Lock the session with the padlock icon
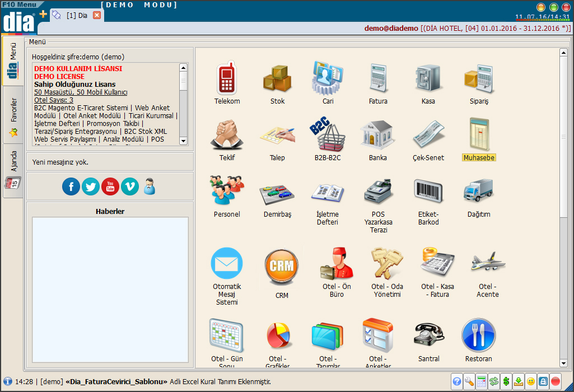This screenshot has width=574, height=392. pyautogui.click(x=543, y=382)
